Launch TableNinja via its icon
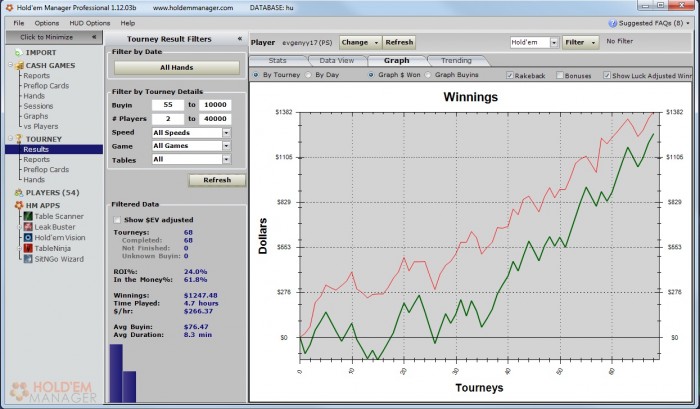Viewport: 700px width, 409px height. click(28, 248)
